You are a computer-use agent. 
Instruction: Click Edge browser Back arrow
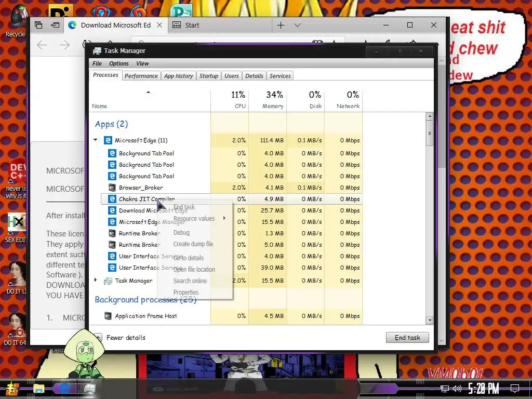[42, 45]
